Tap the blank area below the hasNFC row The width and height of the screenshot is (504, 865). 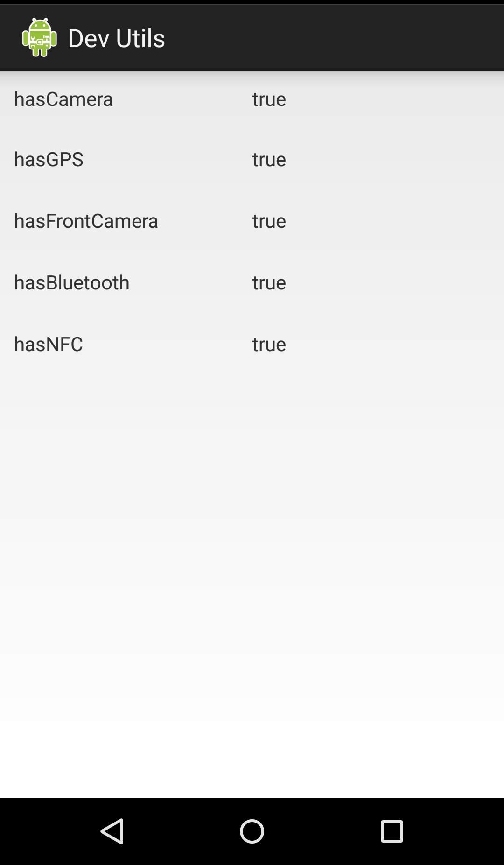point(252,560)
